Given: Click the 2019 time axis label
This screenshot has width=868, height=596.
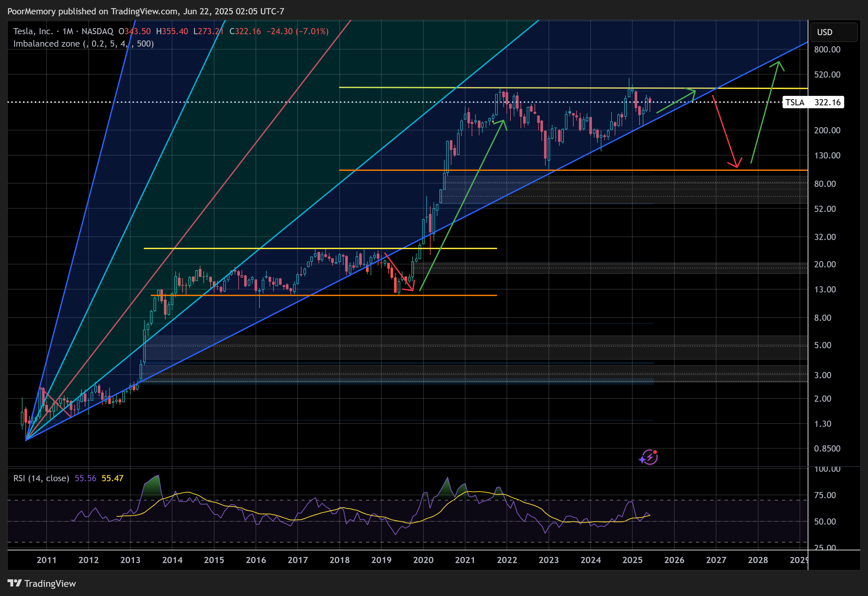Looking at the screenshot, I should [x=381, y=560].
